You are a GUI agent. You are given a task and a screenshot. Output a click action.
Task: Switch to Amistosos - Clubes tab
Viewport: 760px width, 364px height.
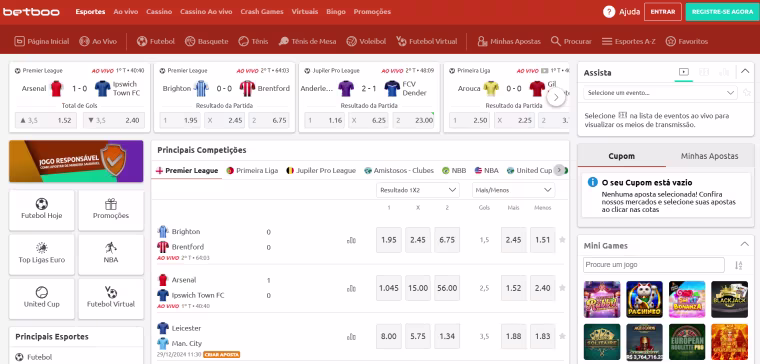point(399,171)
